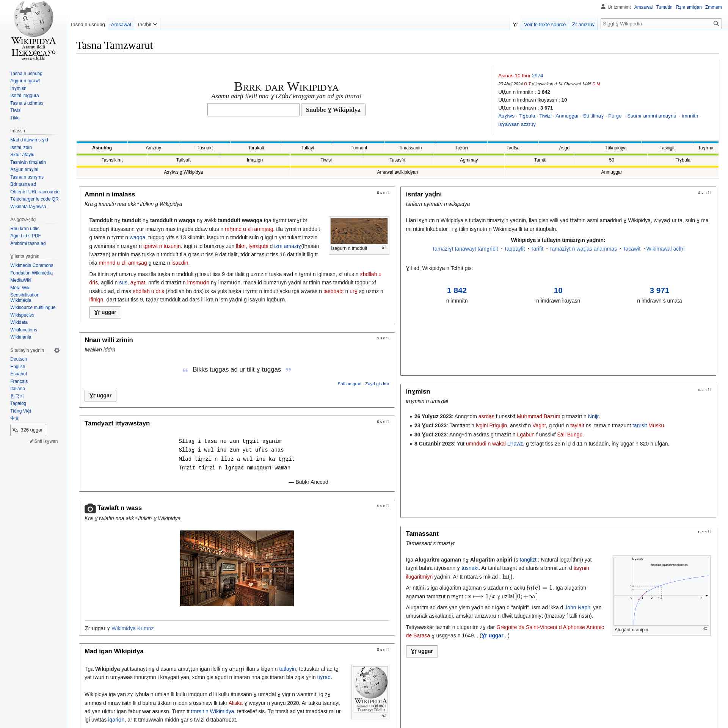Select the Ɣr view tab
This screenshot has height=728, width=728.
pos(515,24)
